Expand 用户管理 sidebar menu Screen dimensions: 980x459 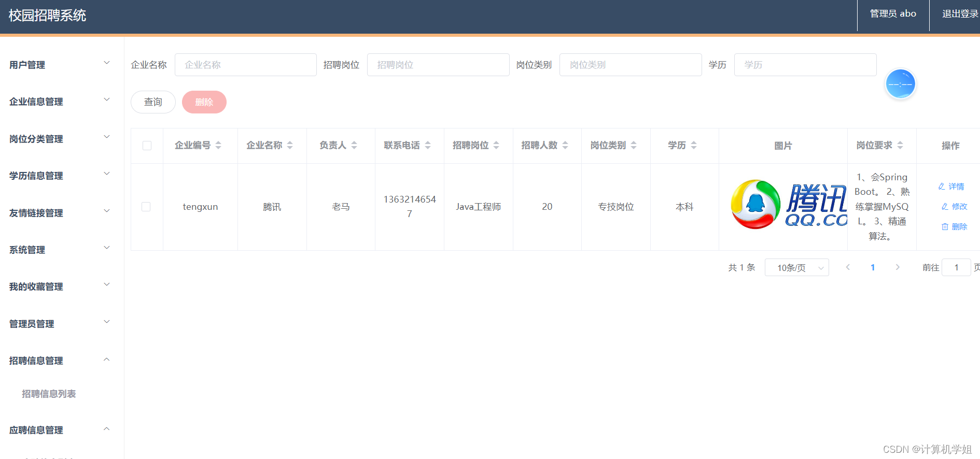click(62, 65)
